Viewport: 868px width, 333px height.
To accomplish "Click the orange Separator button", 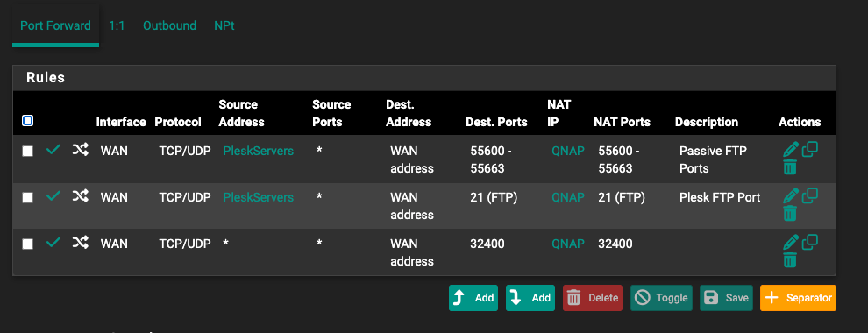I will click(798, 298).
